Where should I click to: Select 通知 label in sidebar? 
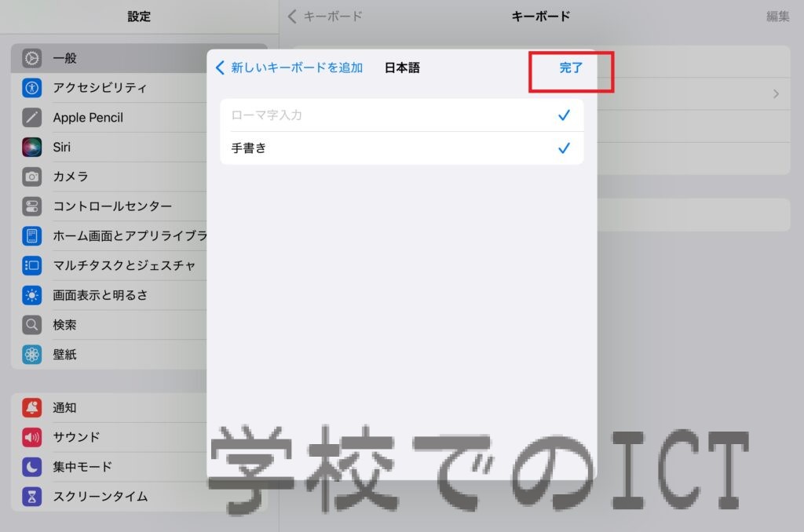[64, 407]
